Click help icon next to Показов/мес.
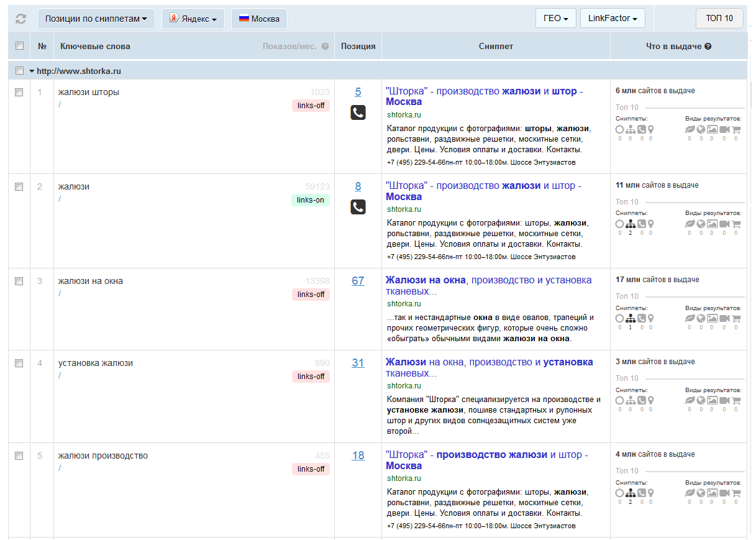This screenshot has width=756, height=540. (325, 47)
